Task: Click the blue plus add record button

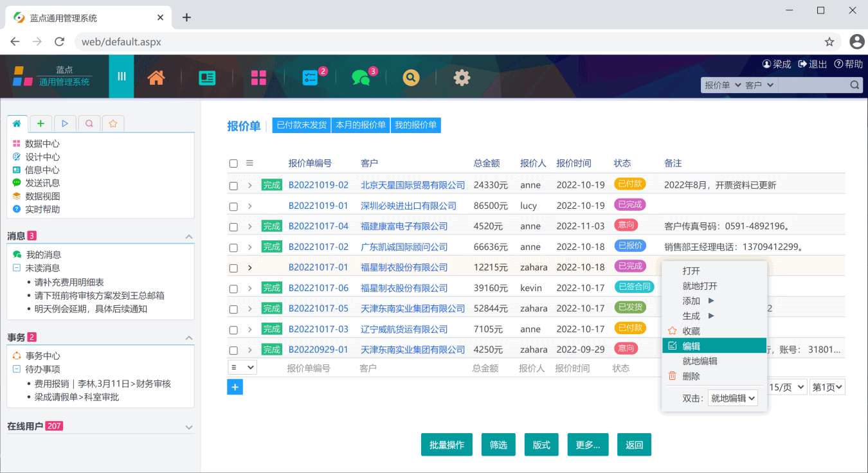Action: pyautogui.click(x=235, y=387)
